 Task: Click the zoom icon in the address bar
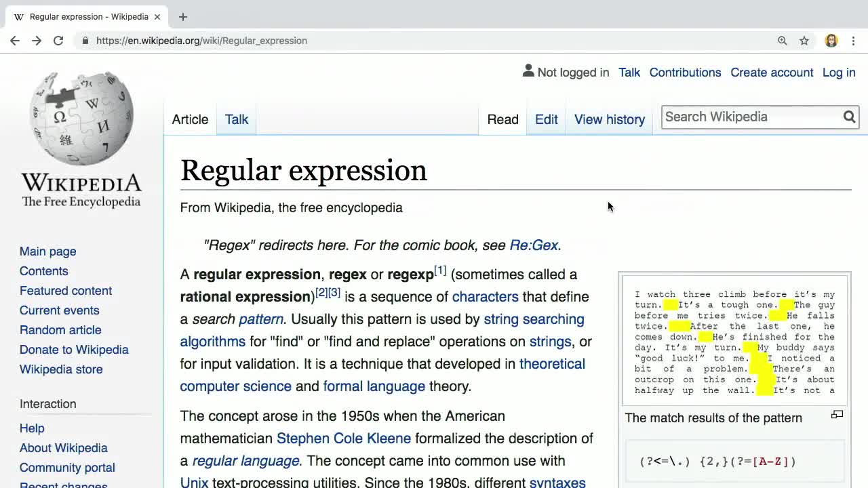coord(783,41)
